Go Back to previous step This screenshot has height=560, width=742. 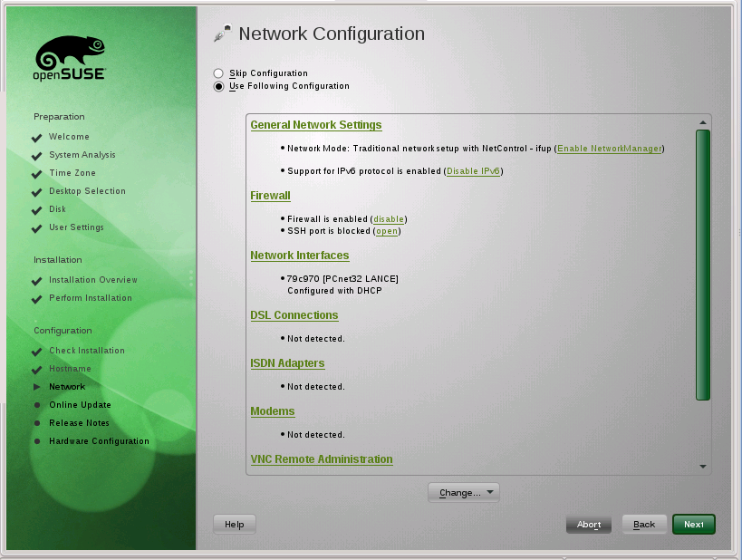644,524
